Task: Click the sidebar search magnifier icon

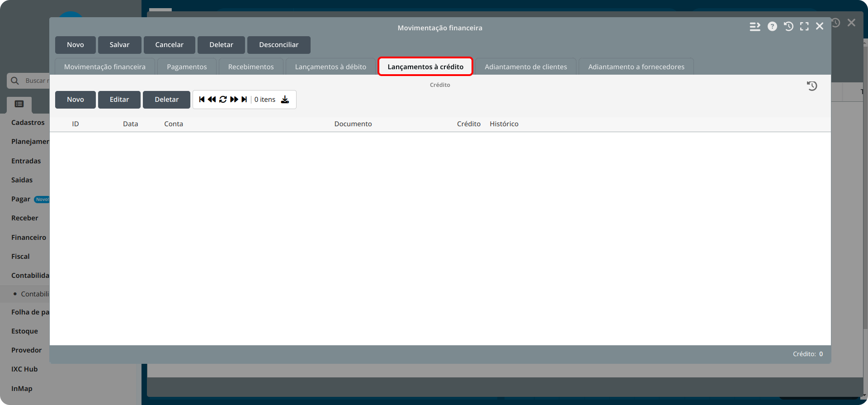Action: tap(15, 81)
